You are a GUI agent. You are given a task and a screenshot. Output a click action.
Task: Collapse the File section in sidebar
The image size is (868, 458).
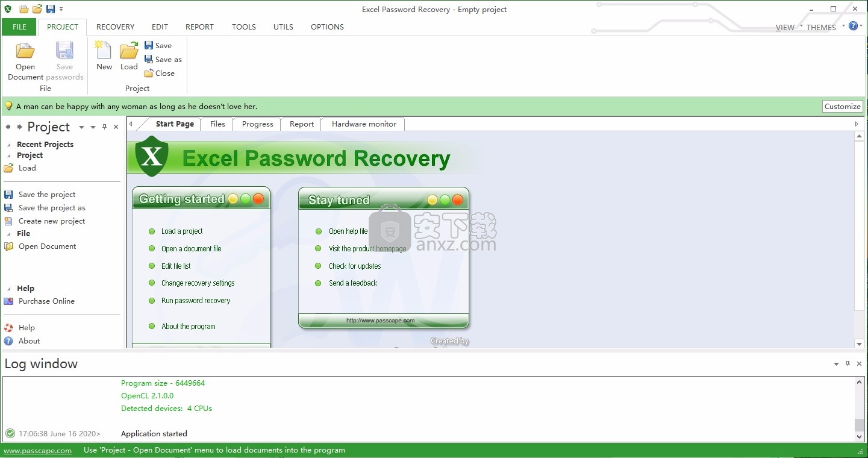click(x=9, y=234)
